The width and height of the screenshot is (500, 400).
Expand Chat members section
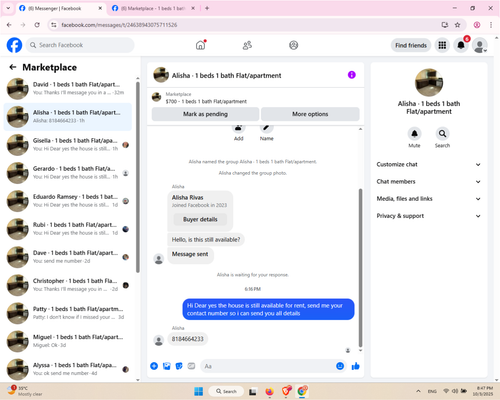[x=429, y=182]
